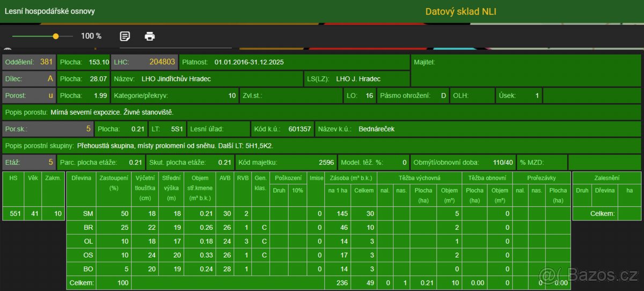Viewport: 644px width, 291px height.
Task: Select the Oddělení field showing 381
Action: 29,62
